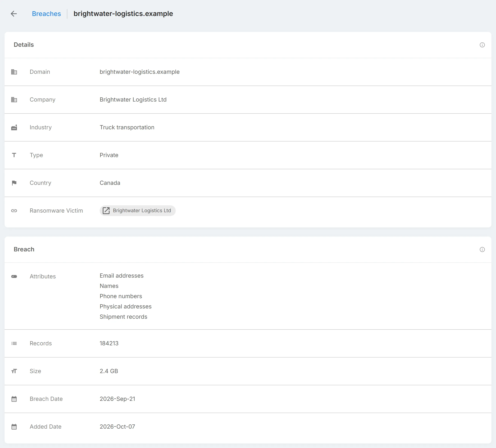Click the Size field label
The image size is (496, 448).
coord(35,371)
